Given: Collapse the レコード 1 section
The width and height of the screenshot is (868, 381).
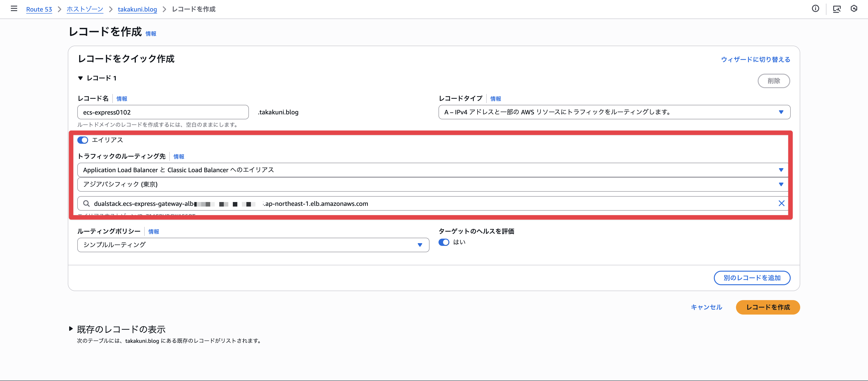Looking at the screenshot, I should pyautogui.click(x=80, y=78).
